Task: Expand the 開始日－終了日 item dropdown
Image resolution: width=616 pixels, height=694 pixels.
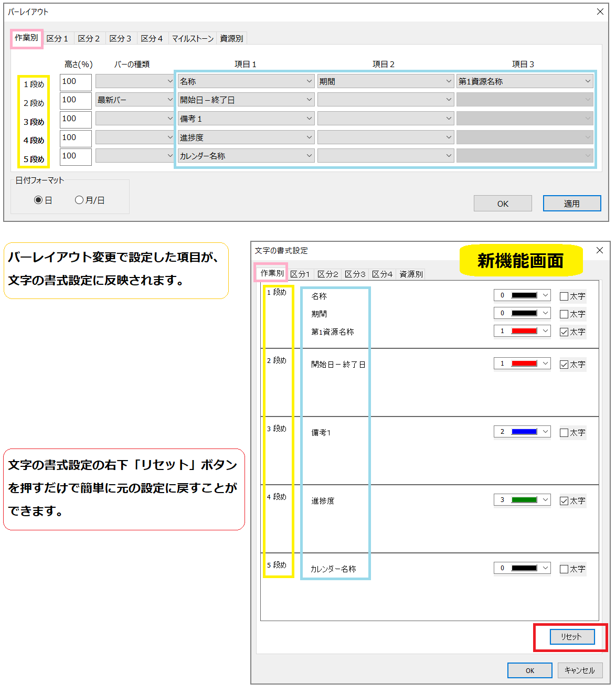Action: point(245,100)
